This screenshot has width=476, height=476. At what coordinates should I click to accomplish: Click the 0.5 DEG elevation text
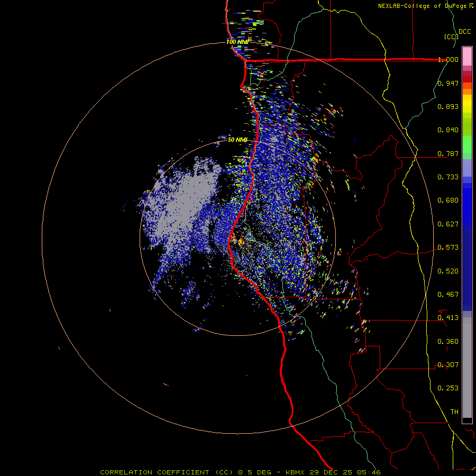pyautogui.click(x=254, y=472)
